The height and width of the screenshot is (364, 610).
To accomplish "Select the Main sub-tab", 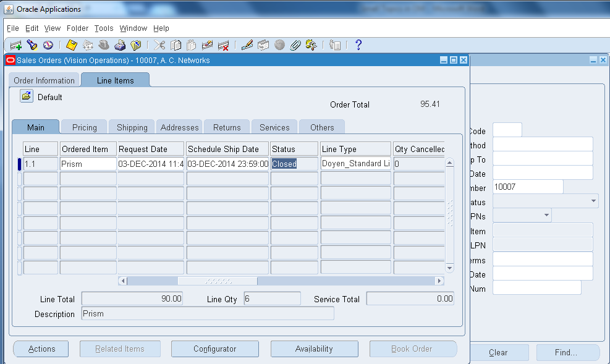I will tap(36, 127).
